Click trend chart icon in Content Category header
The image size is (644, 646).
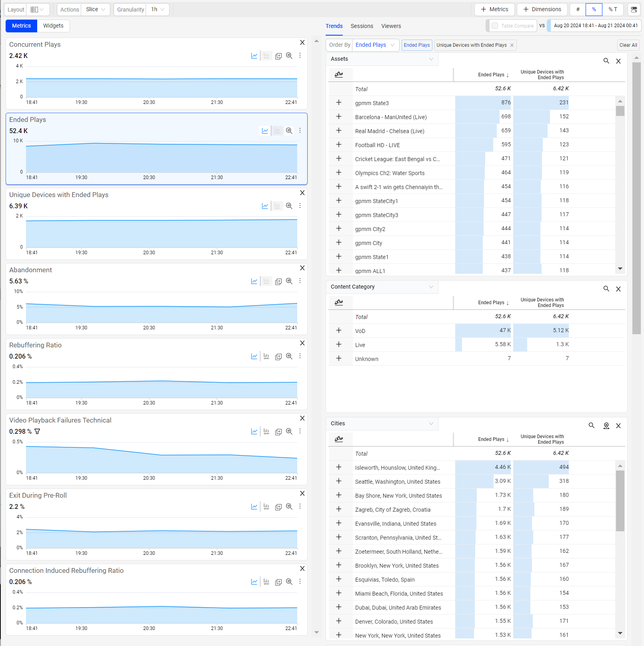click(339, 302)
